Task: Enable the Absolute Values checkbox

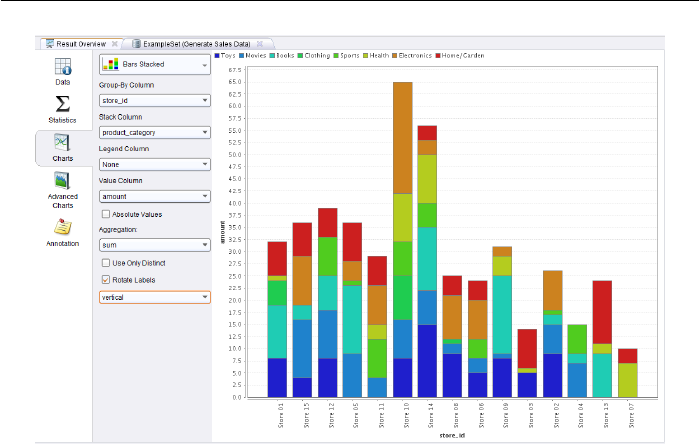Action: pos(106,214)
